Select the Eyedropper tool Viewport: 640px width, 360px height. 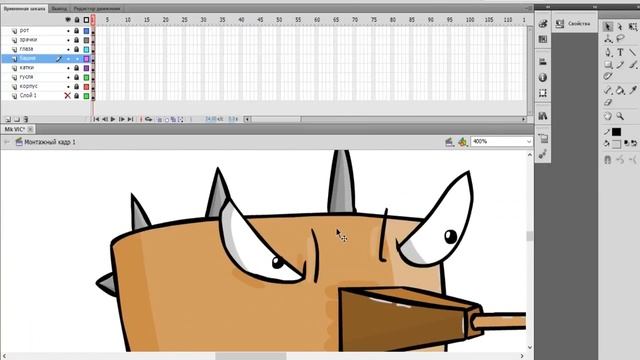(x=633, y=91)
